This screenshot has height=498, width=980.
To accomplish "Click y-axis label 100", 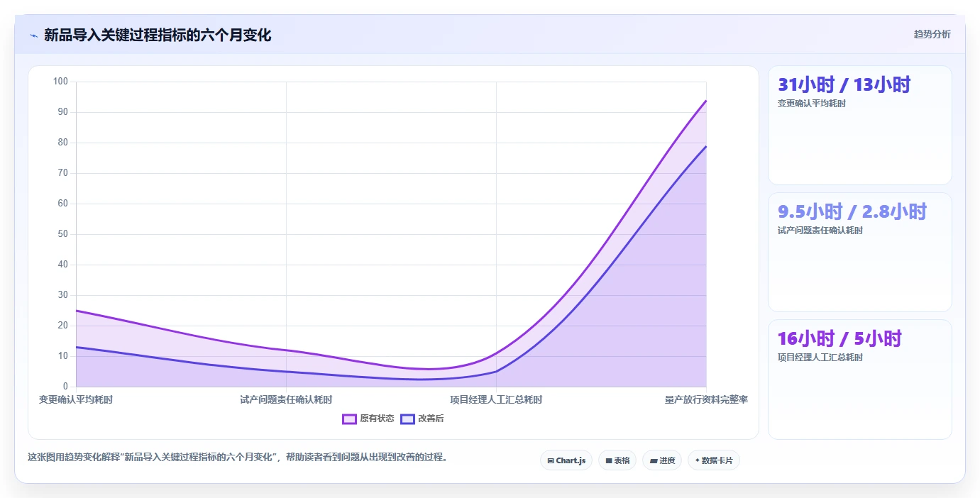I will (60, 82).
